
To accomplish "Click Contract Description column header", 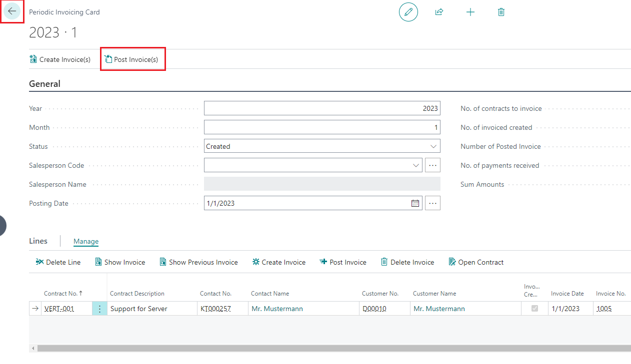I will (137, 294).
